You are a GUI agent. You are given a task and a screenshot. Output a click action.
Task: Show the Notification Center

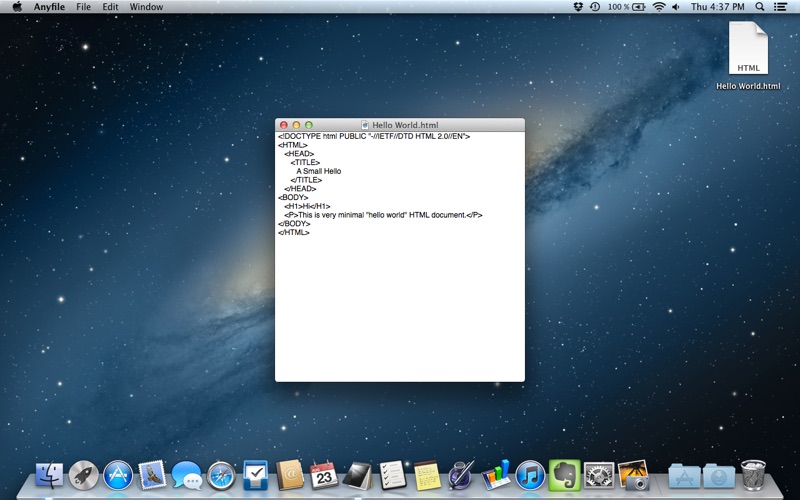point(780,7)
